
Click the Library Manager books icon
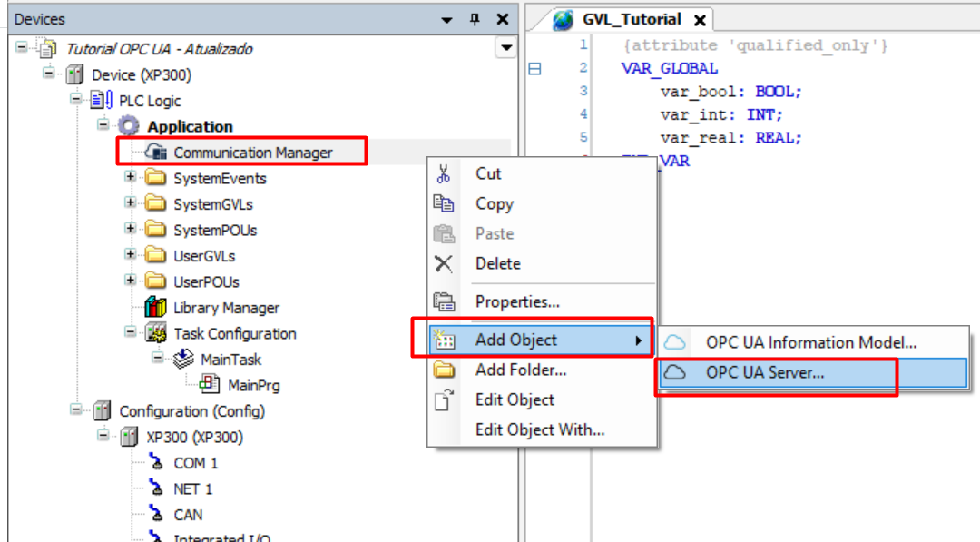[156, 308]
